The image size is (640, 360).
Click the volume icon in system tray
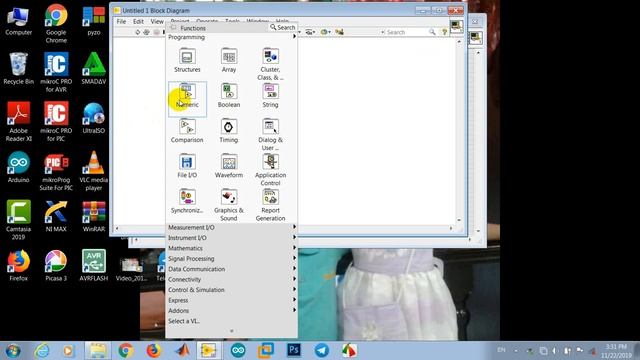click(x=554, y=351)
